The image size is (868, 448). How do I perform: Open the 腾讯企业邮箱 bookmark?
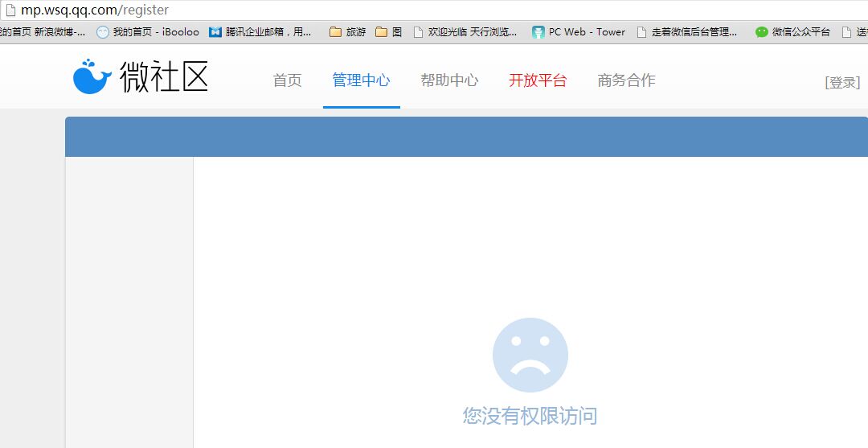[x=260, y=32]
